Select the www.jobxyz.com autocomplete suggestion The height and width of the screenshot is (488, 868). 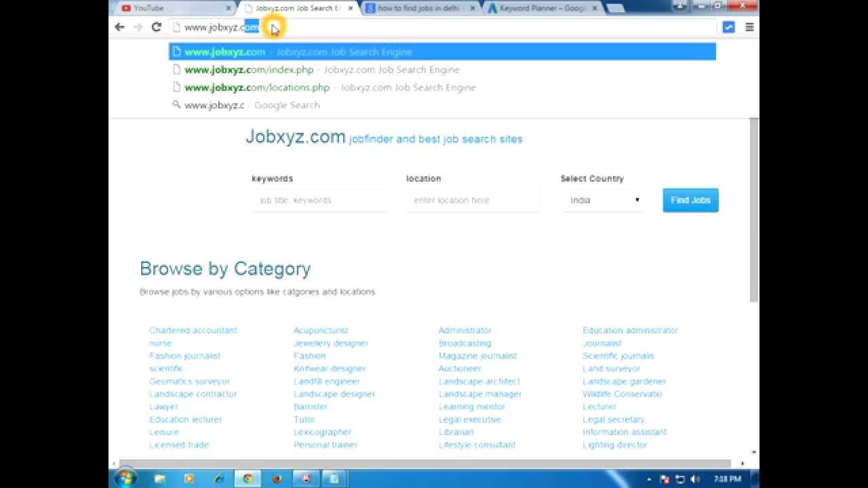click(x=442, y=52)
